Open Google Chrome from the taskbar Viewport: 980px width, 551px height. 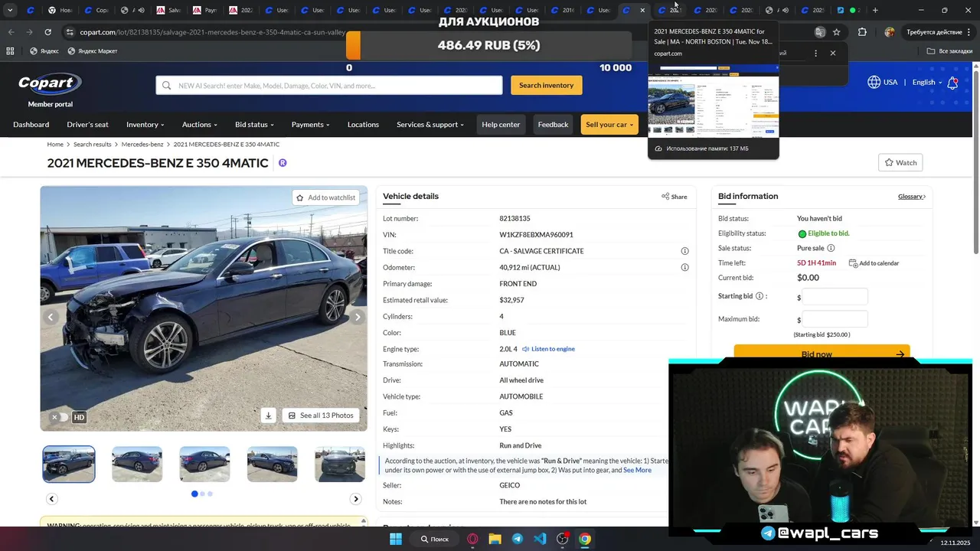coord(585,539)
